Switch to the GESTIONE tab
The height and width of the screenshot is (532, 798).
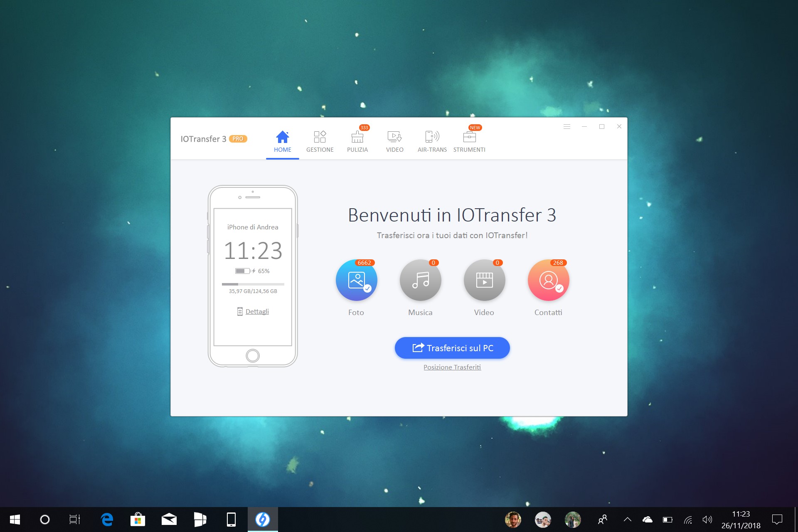320,142
